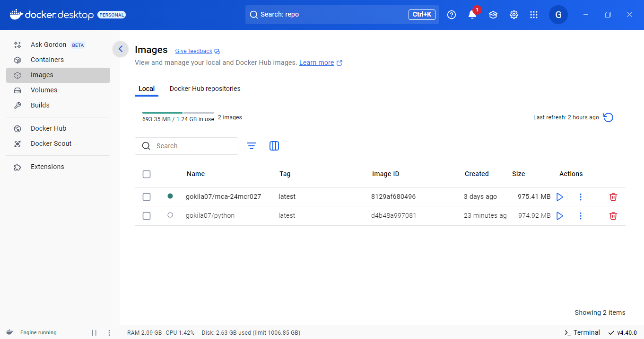Click image ID 8129af680496
This screenshot has width=644, height=339.
393,196
